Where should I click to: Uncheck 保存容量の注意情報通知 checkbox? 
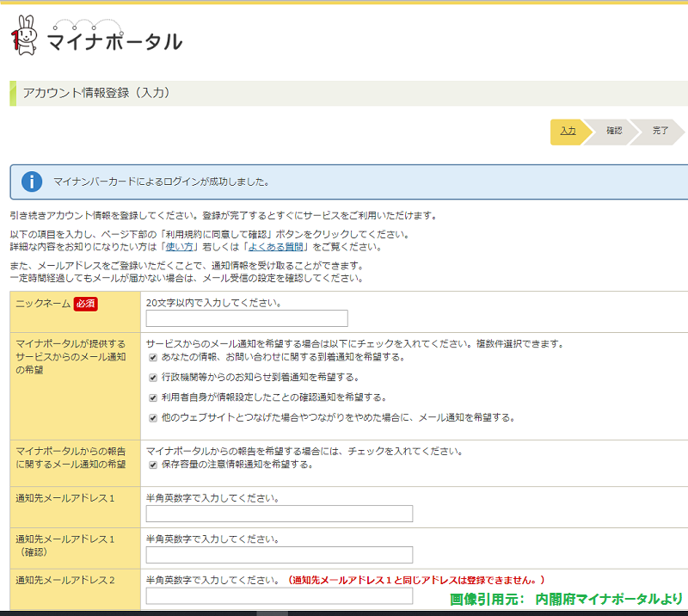point(153,465)
